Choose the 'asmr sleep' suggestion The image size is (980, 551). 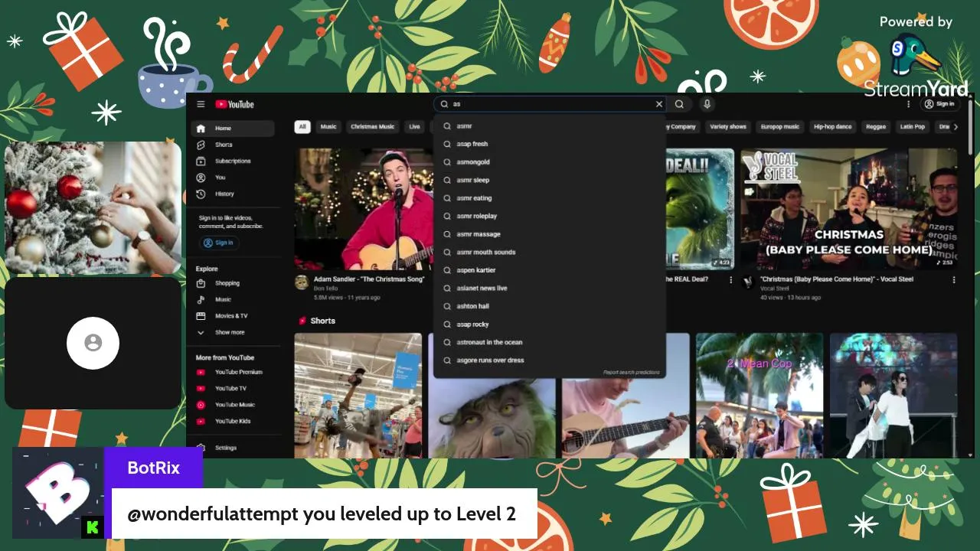(549, 180)
